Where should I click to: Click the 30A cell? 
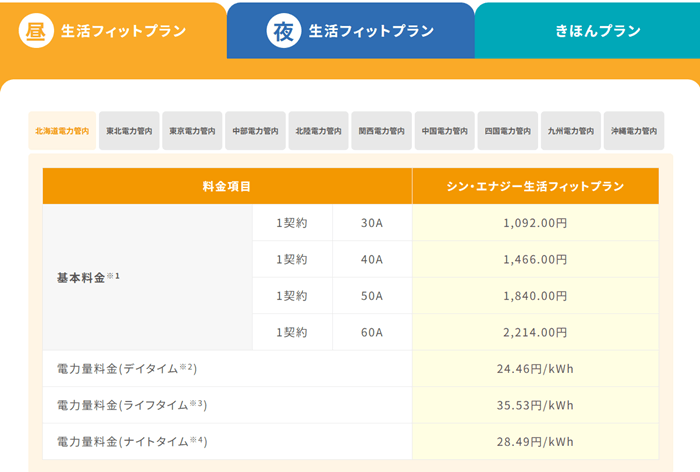pyautogui.click(x=372, y=223)
